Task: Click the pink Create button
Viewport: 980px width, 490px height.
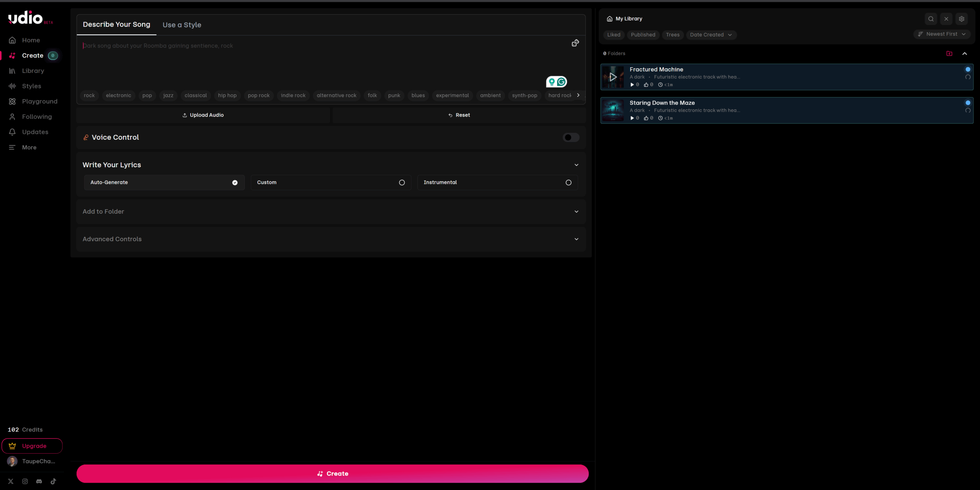Action: (x=332, y=474)
